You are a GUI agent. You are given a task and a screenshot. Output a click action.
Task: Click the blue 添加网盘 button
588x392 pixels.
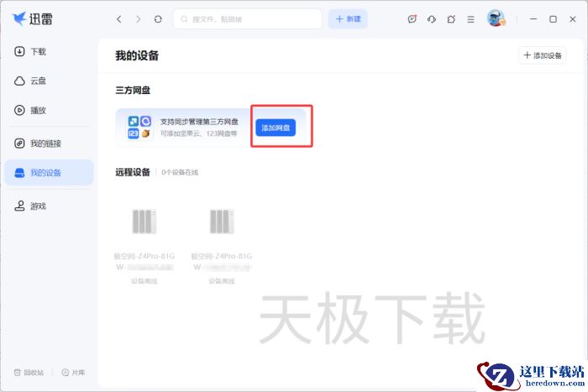tap(276, 128)
